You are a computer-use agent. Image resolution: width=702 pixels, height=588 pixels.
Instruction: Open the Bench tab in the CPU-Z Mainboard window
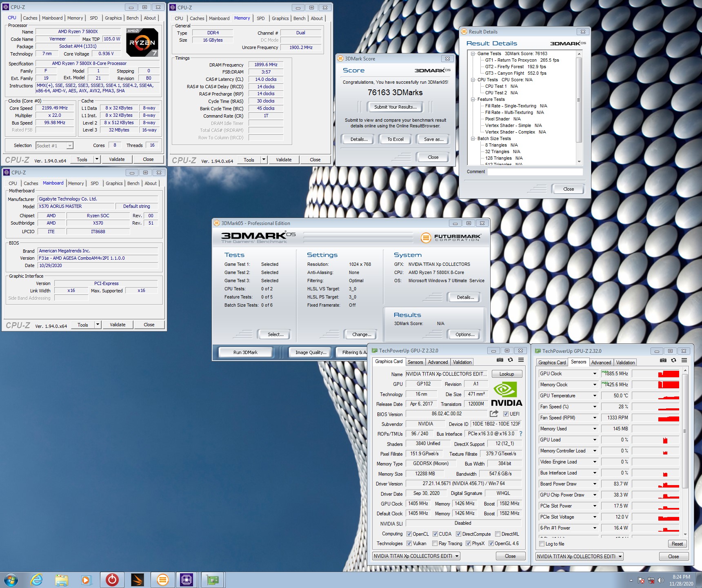point(133,183)
